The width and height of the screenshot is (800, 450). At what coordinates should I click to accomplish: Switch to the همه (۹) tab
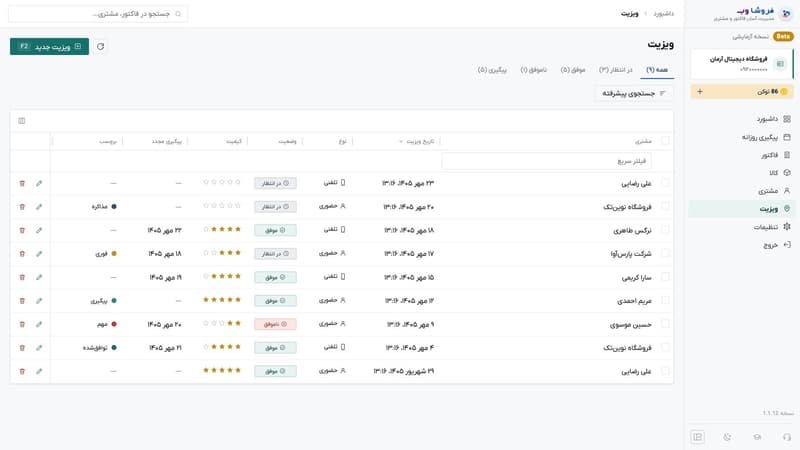point(657,69)
